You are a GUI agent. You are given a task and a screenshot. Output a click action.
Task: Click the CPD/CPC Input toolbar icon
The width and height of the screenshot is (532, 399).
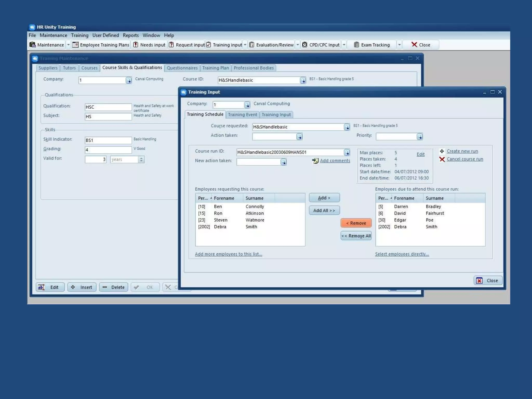point(305,45)
